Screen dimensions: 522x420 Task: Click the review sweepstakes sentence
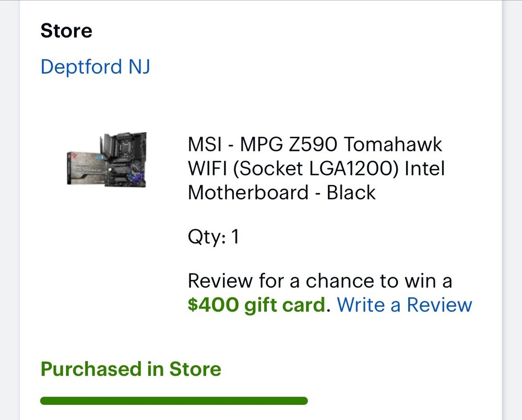[x=321, y=281]
